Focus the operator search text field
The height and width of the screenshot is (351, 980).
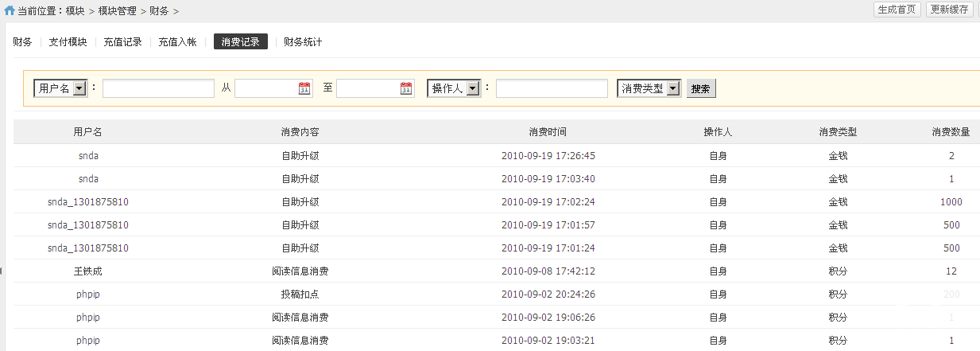pyautogui.click(x=552, y=88)
